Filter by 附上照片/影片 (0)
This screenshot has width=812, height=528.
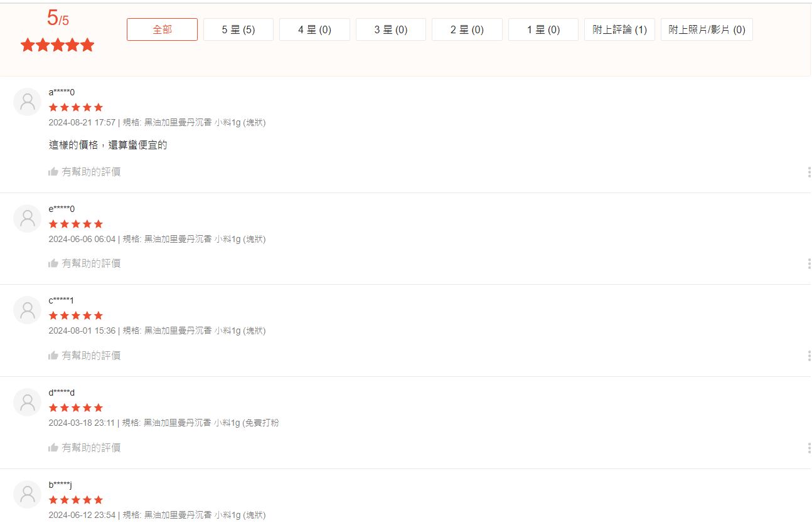pyautogui.click(x=707, y=29)
